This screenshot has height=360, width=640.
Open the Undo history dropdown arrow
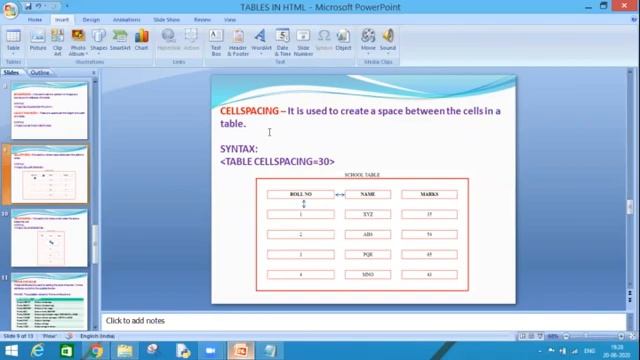point(45,6)
